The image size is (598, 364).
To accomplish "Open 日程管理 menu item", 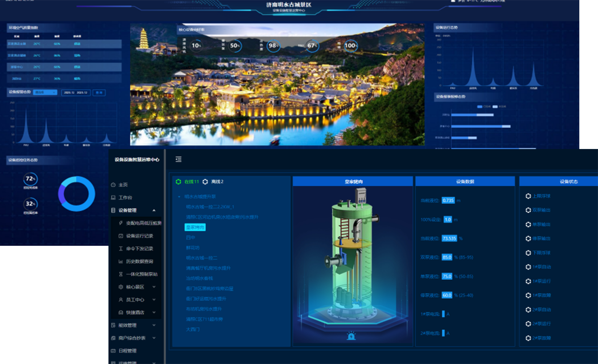I will [127, 351].
